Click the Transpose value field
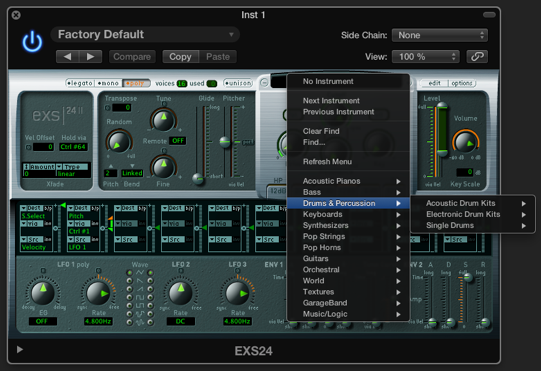Image resolution: width=541 pixels, height=371 pixels. click(x=121, y=108)
